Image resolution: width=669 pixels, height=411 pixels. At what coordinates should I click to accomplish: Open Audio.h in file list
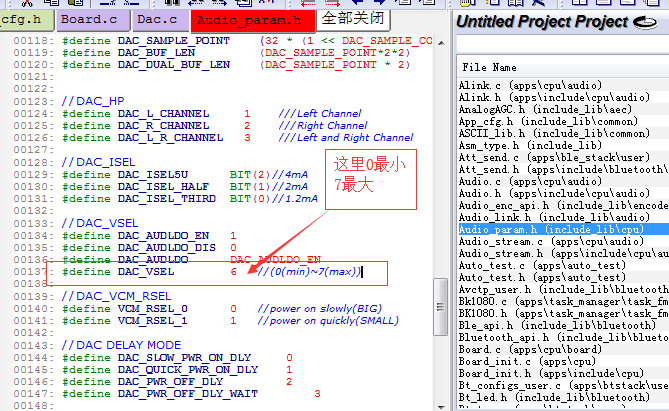click(x=554, y=193)
